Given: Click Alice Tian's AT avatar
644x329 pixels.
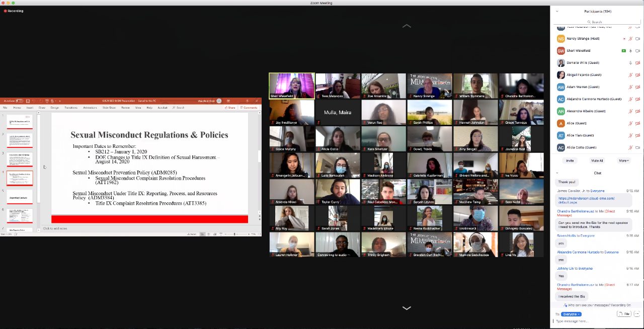Looking at the screenshot, I should pyautogui.click(x=561, y=135).
